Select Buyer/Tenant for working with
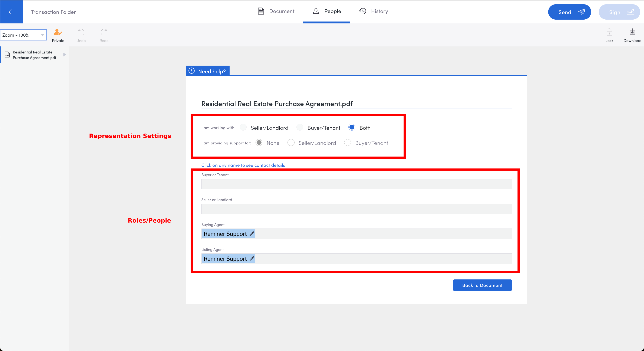644x351 pixels. [300, 128]
